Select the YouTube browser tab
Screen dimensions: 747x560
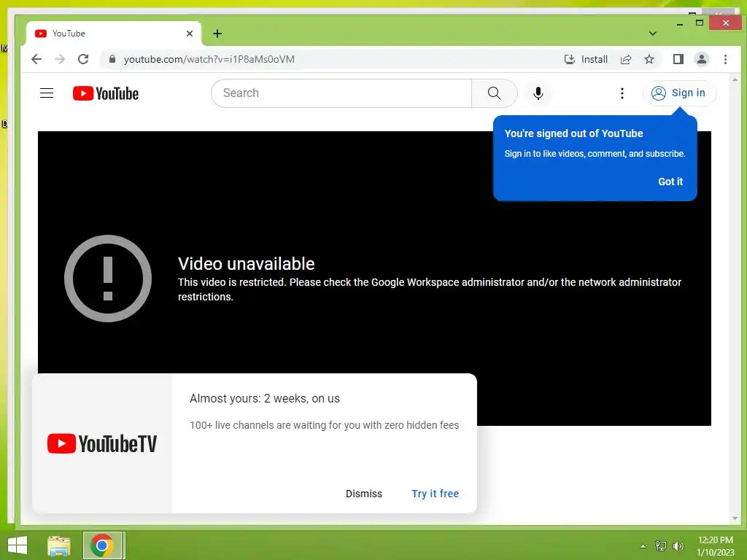(113, 34)
